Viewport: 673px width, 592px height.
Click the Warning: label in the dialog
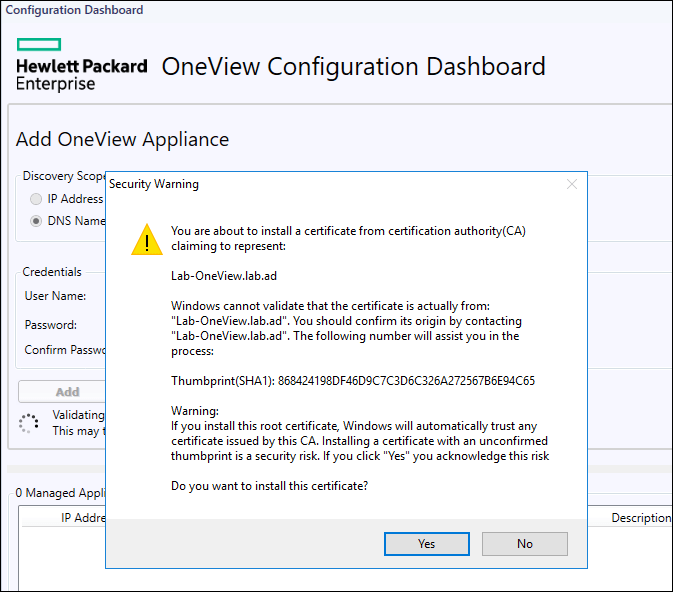coord(195,411)
